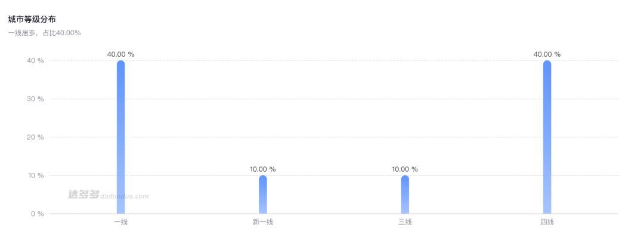Click the 10.00 % label above 三线 bar

click(405, 169)
